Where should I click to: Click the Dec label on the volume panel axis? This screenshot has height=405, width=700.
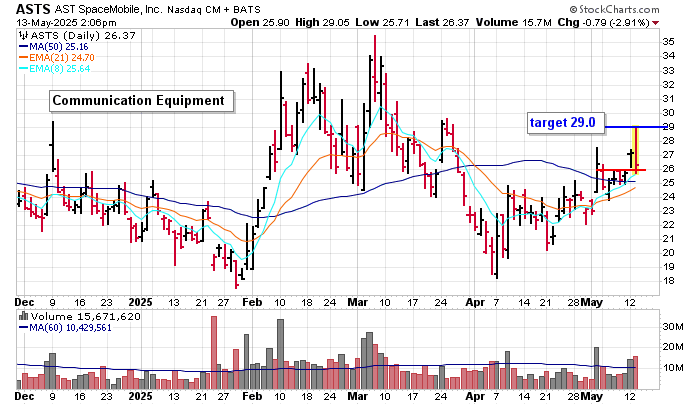(24, 397)
